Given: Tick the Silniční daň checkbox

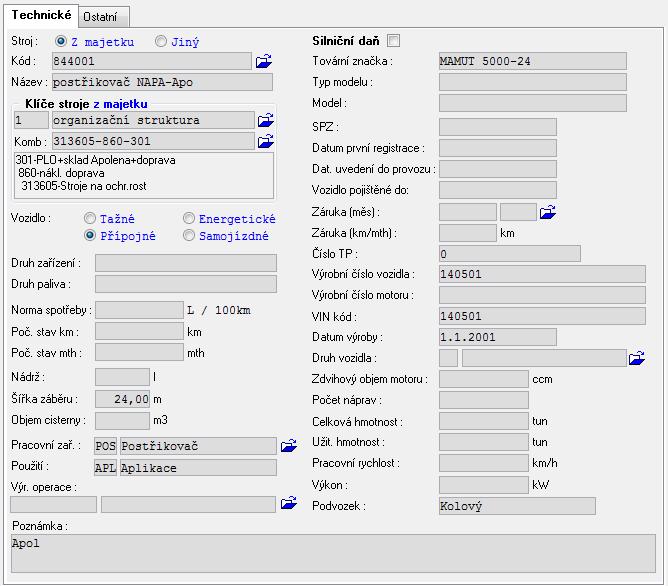Looking at the screenshot, I should click(x=393, y=41).
